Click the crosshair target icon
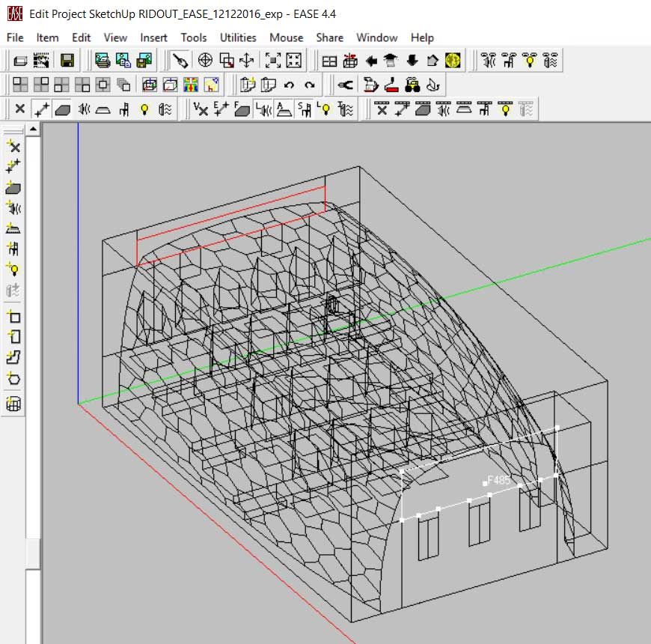Screen dimensions: 651x644 [205, 61]
